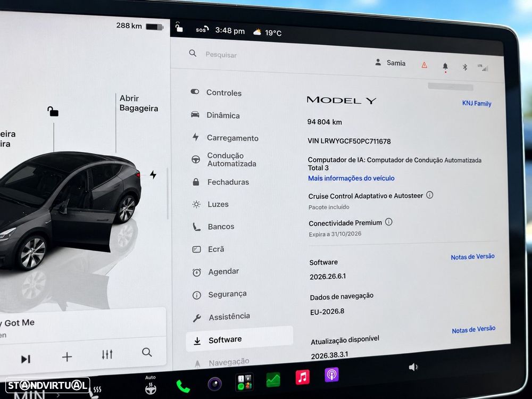Open the all-apps launcher icon in dock

244,382
